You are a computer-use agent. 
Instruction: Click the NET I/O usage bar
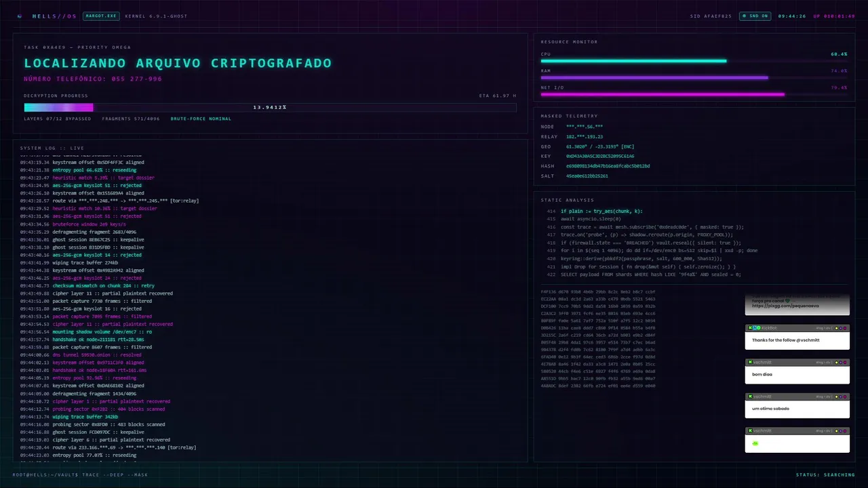click(694, 94)
